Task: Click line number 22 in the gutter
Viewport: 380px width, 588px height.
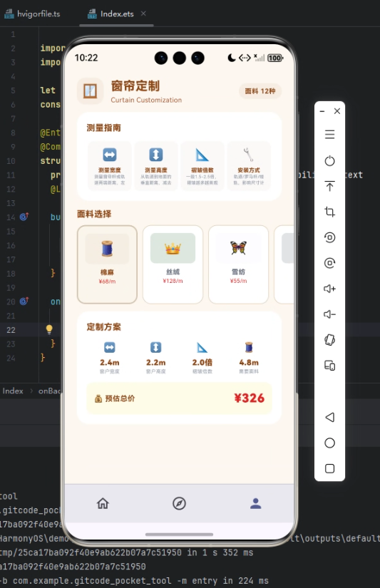Action: pos(11,330)
